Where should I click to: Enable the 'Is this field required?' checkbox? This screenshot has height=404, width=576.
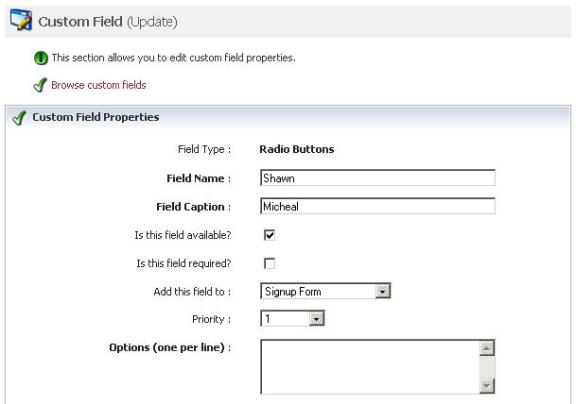coord(270,263)
